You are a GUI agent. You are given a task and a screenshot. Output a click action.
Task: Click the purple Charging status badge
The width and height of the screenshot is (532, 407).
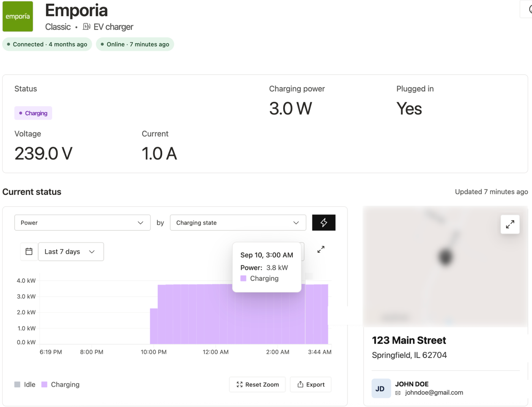pyautogui.click(x=33, y=113)
